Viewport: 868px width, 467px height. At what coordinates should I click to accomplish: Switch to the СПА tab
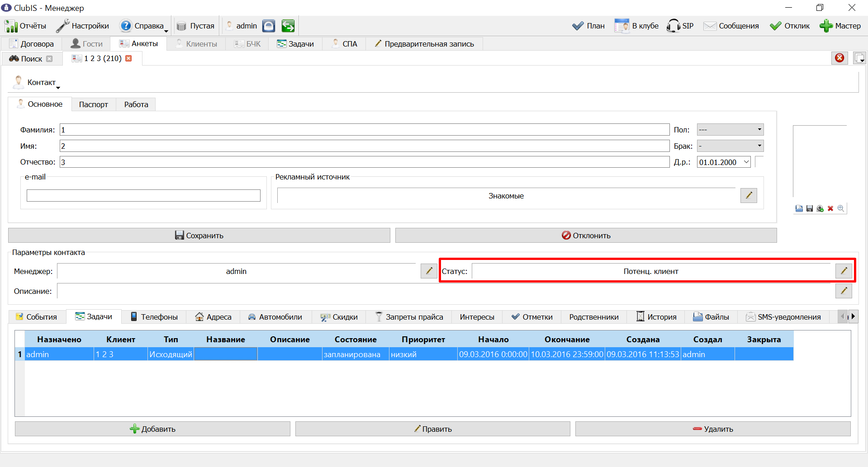point(345,44)
